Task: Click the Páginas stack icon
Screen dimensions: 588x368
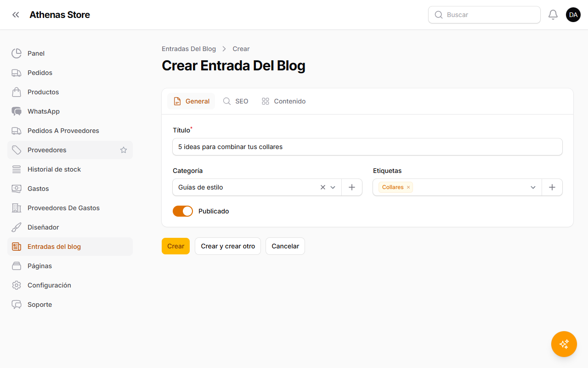Action: 17,266
